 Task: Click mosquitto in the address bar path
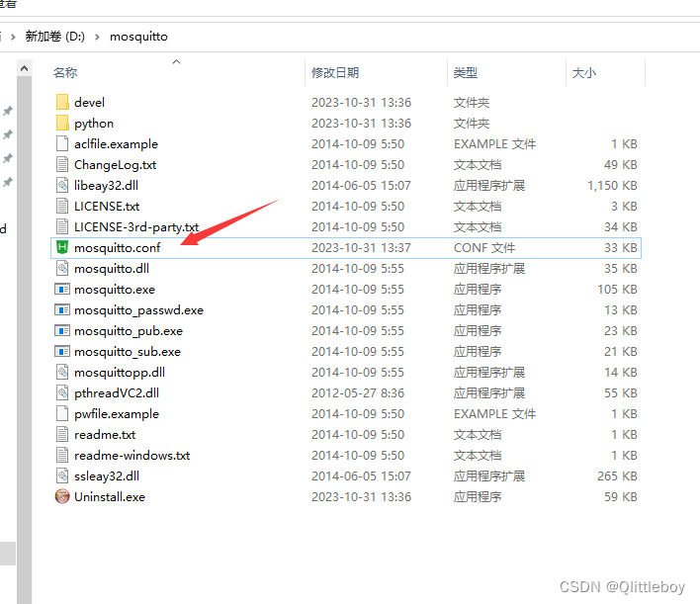pyautogui.click(x=138, y=37)
